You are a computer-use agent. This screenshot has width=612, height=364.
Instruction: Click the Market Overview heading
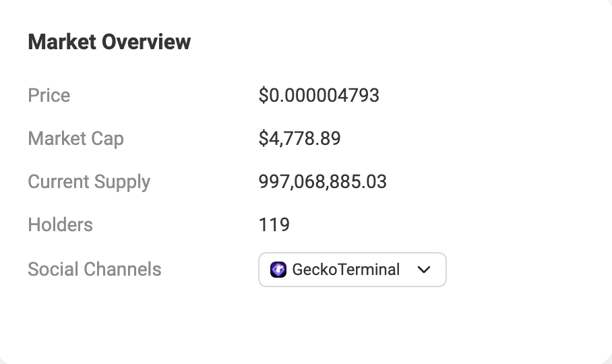(x=109, y=42)
